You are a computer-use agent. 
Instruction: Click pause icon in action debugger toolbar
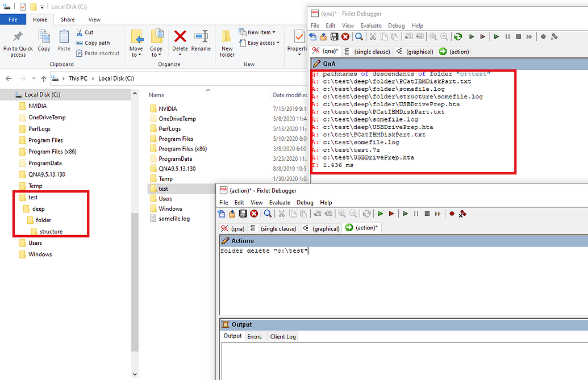[416, 214]
